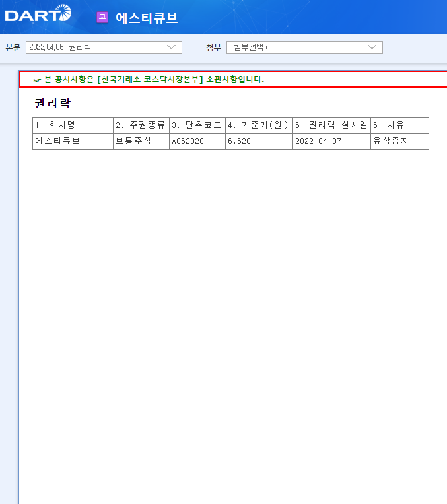The height and width of the screenshot is (504, 447).
Task: Click the '6. 사유' header cell
Action: pyautogui.click(x=399, y=125)
